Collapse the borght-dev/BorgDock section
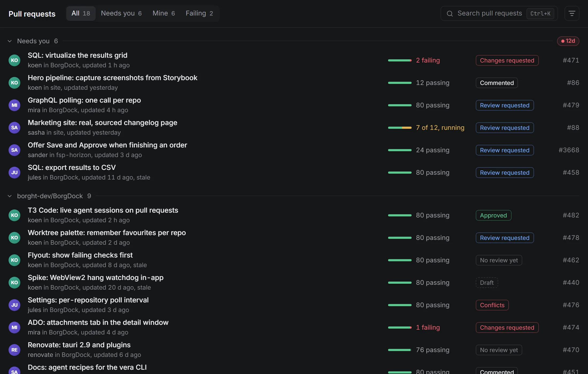This screenshot has height=374, width=588. click(10, 196)
